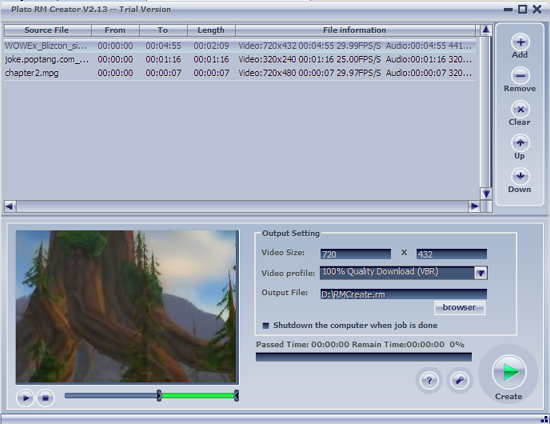Click the File information column header

point(355,30)
